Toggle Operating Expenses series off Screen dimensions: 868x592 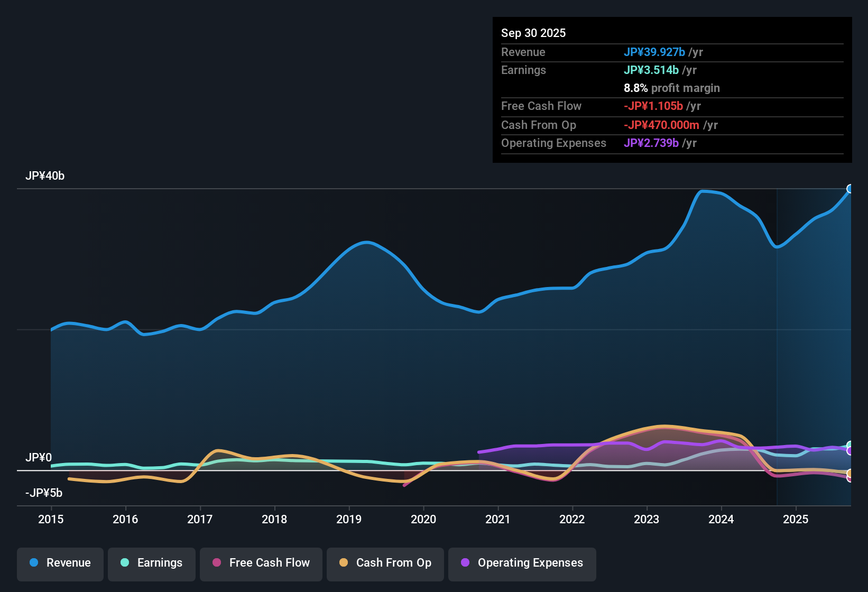(x=522, y=563)
